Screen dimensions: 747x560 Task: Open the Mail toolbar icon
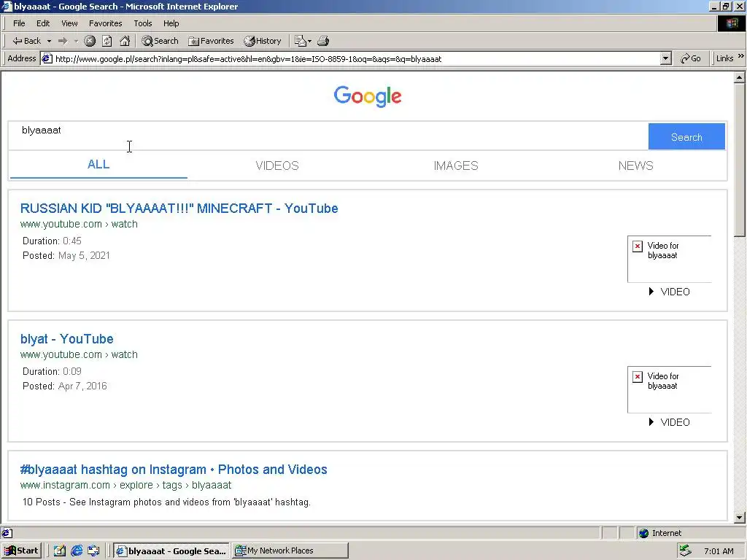[x=300, y=41]
